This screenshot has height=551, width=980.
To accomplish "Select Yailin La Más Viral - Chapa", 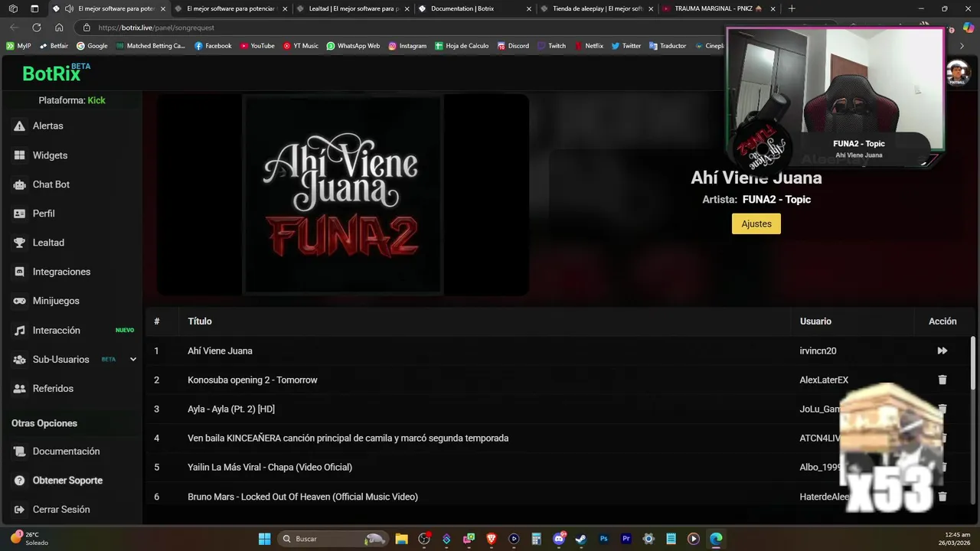I will click(558, 467).
